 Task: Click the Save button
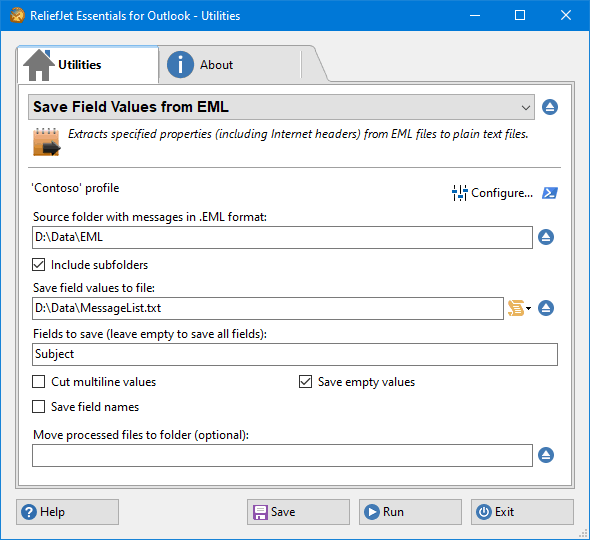click(x=298, y=512)
